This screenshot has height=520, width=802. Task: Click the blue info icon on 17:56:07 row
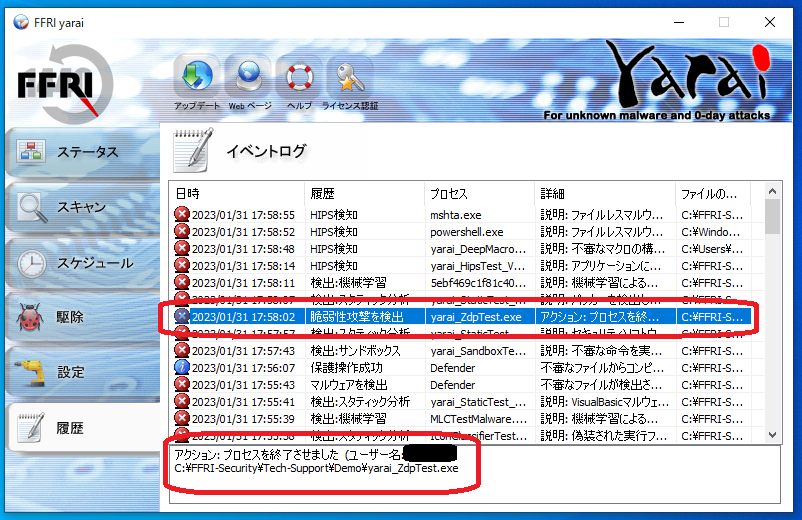(x=182, y=367)
